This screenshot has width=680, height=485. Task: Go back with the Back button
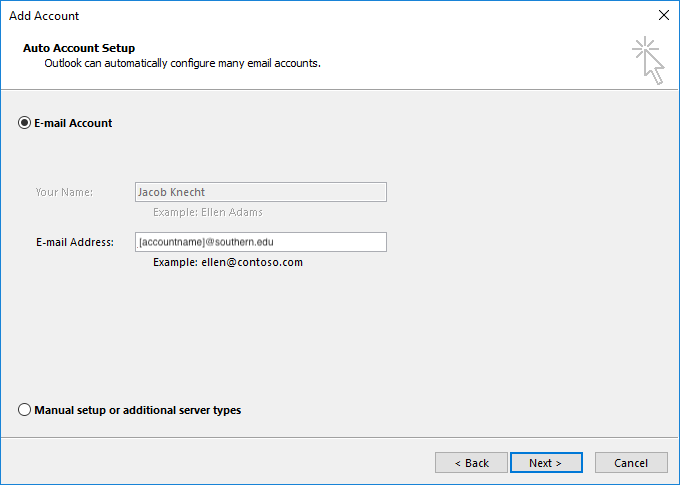coord(471,463)
